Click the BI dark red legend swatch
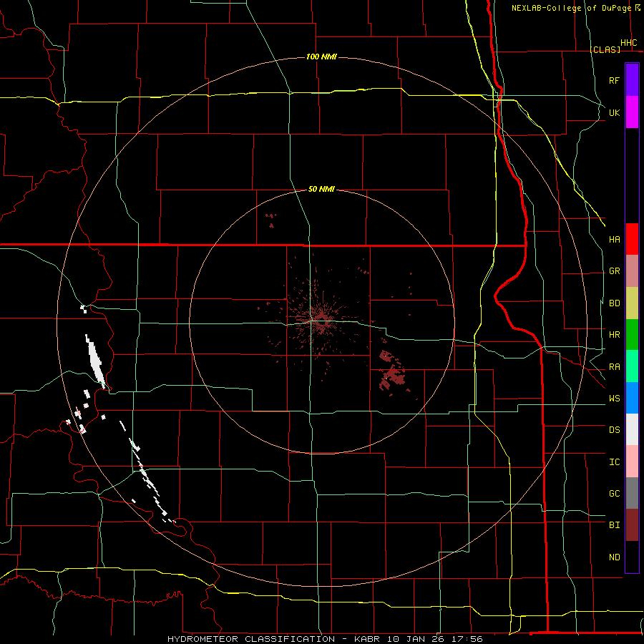The width and height of the screenshot is (644, 644). [632, 525]
